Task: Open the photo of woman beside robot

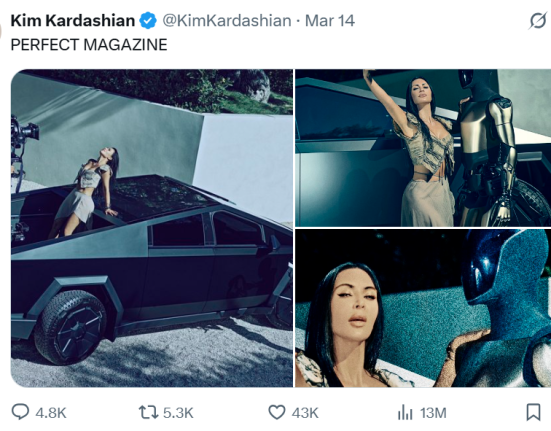Action: [423, 148]
